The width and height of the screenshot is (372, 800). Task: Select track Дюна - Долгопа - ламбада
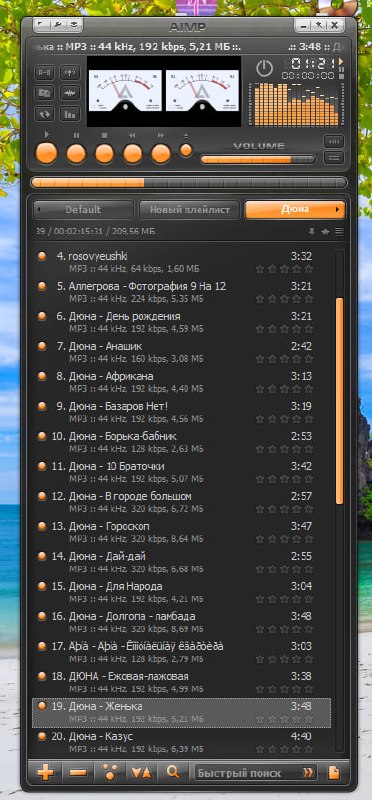[181, 622]
